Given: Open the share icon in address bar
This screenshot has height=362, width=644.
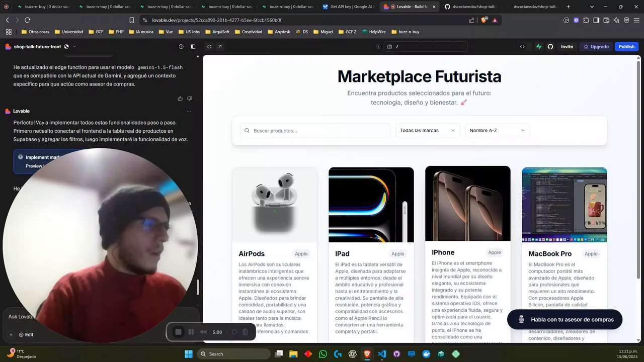Looking at the screenshot, I should (471, 20).
